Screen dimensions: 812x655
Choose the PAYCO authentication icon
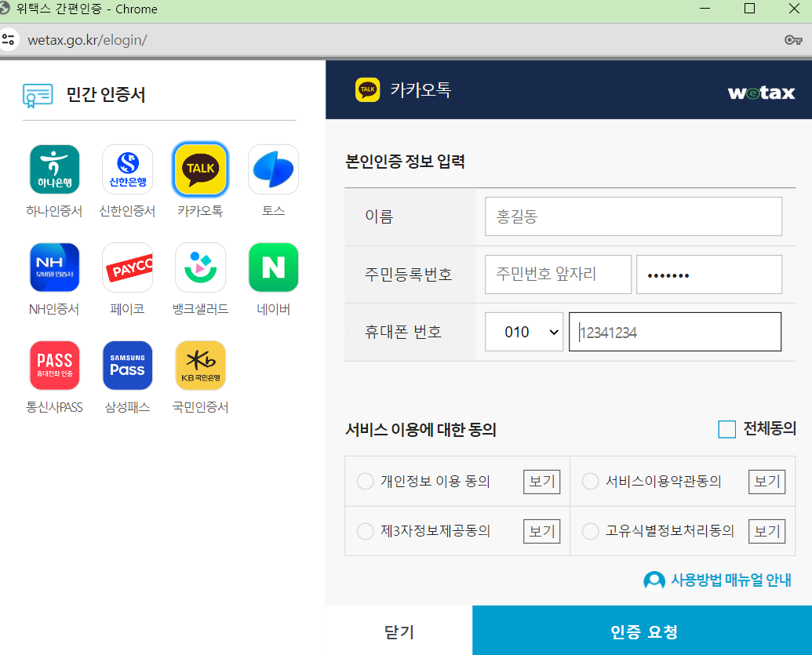(x=127, y=267)
